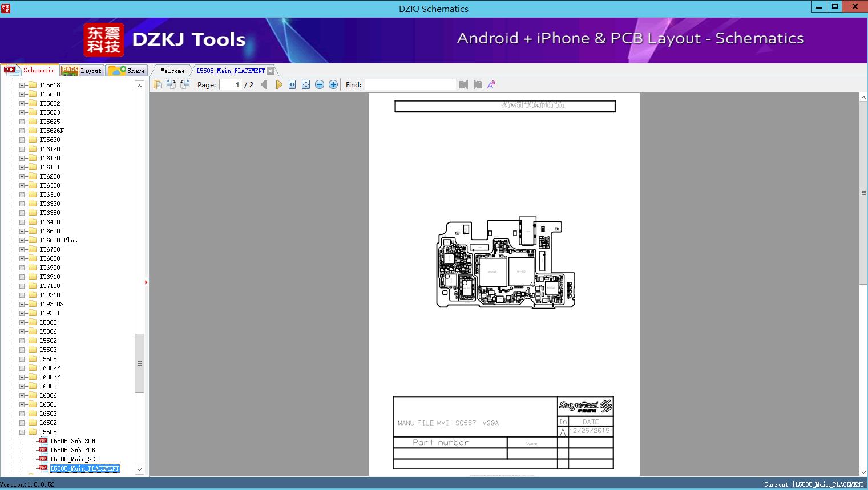Click document vertical scrollbar thumb

pos(863,193)
